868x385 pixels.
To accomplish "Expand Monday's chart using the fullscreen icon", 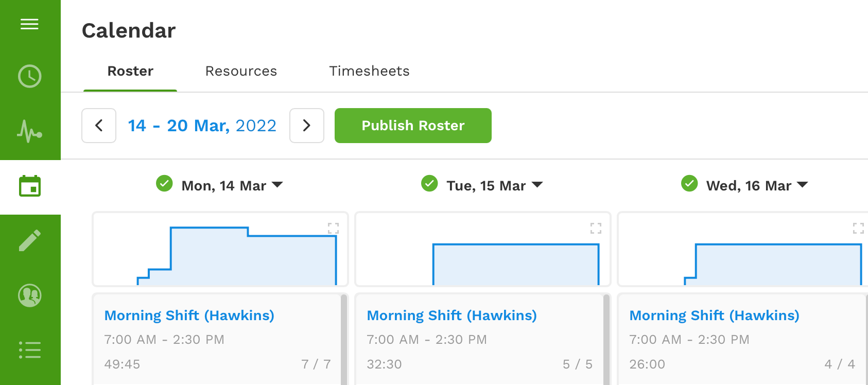I will click(334, 228).
